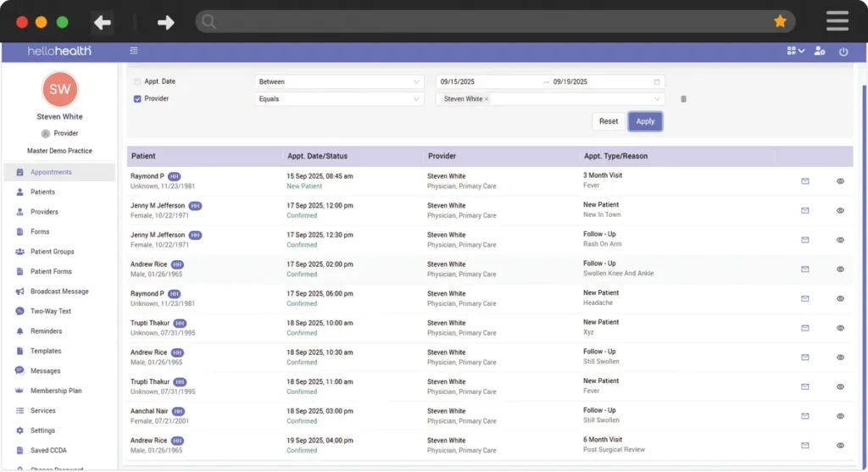Screen dimensions: 868x472
Task: Click the trash icon beside Provider filter
Action: [x=683, y=99]
